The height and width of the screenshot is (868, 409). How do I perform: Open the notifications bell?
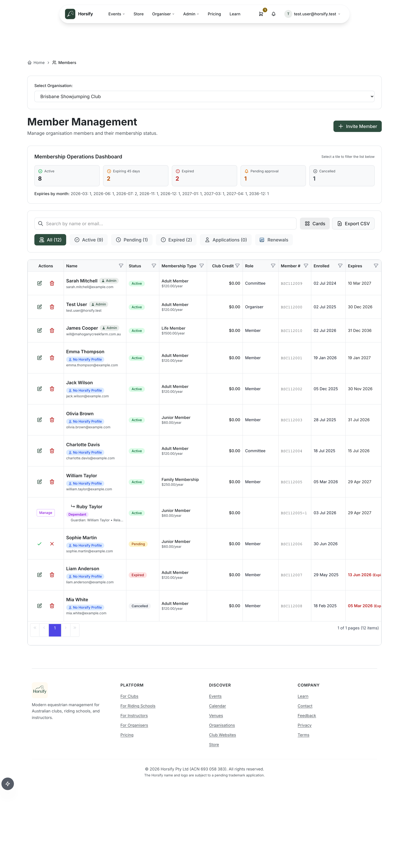point(274,14)
